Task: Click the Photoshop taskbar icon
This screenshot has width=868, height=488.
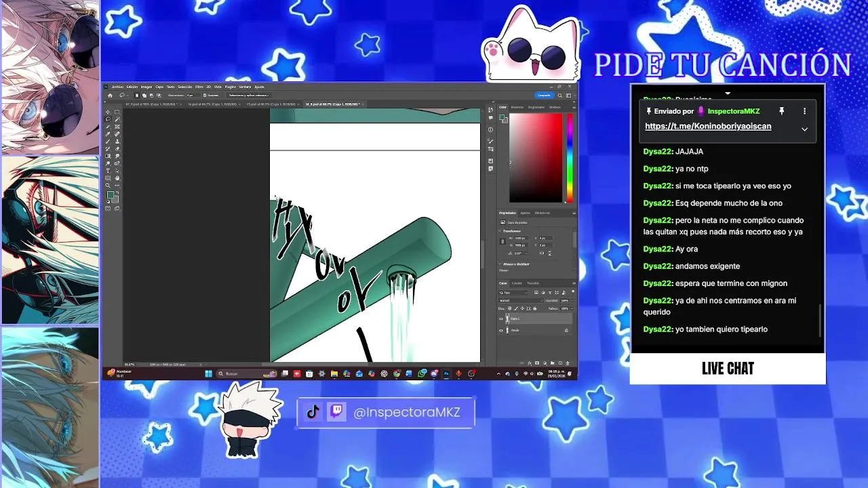Action: coord(446,373)
